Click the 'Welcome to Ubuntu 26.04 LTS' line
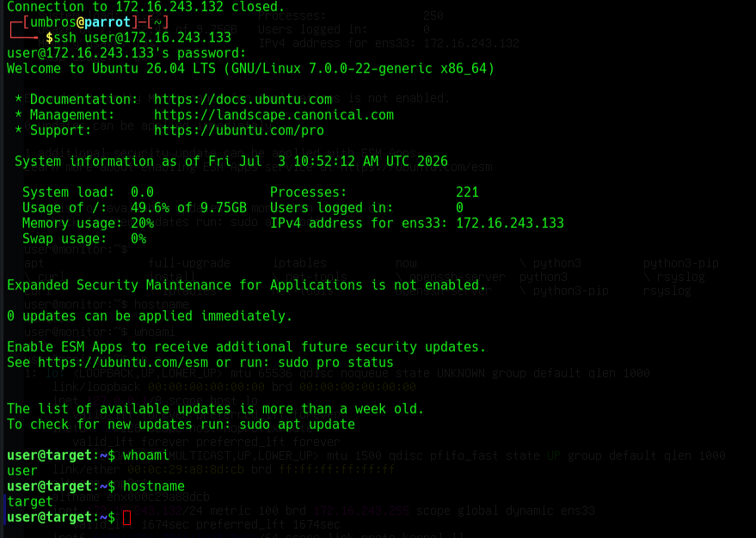The height and width of the screenshot is (538, 756). pos(251,69)
